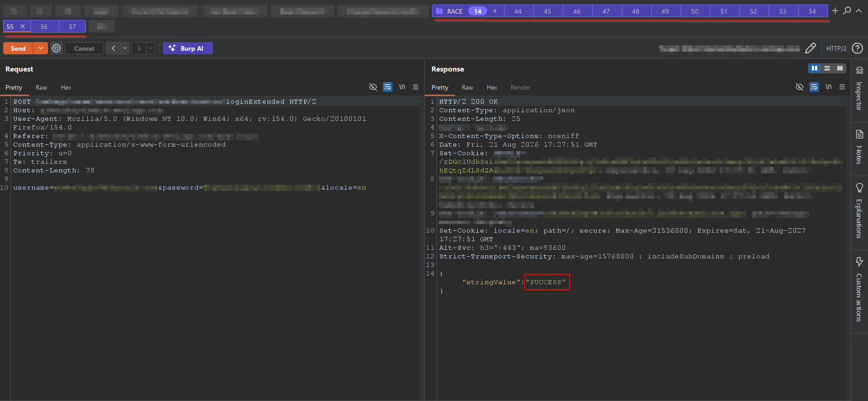Open the Response Render tab

tap(520, 87)
